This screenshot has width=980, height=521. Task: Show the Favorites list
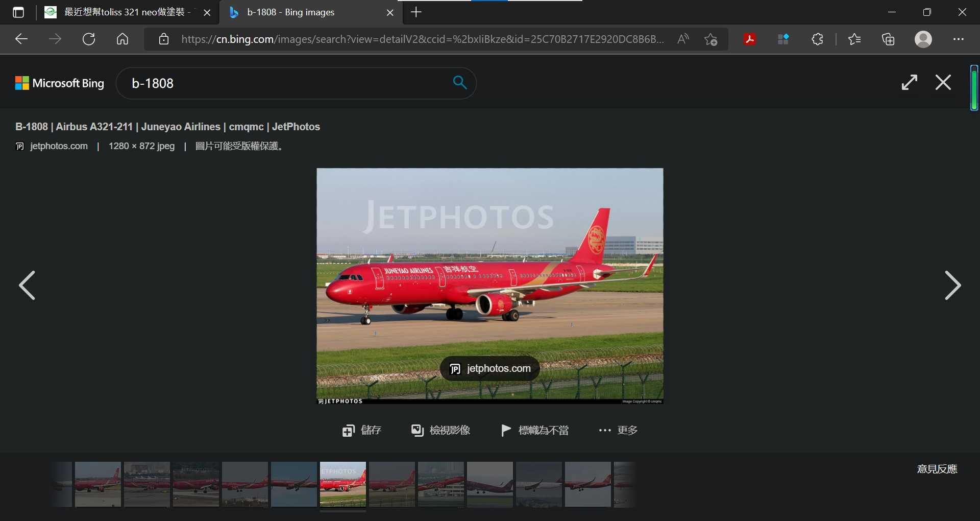coord(854,39)
